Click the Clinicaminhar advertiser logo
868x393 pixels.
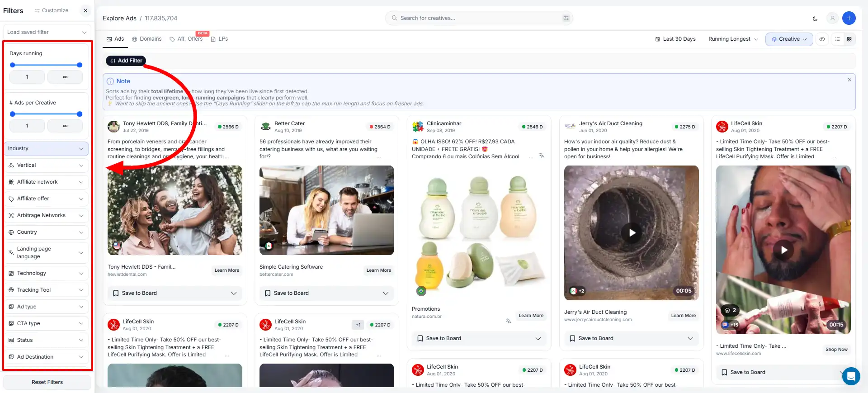[x=418, y=127]
